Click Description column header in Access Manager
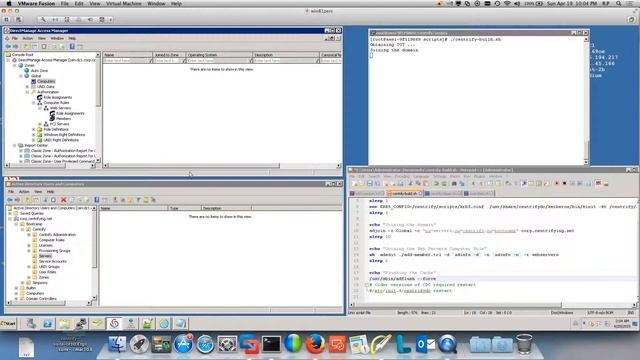The image size is (640, 360). (286, 55)
